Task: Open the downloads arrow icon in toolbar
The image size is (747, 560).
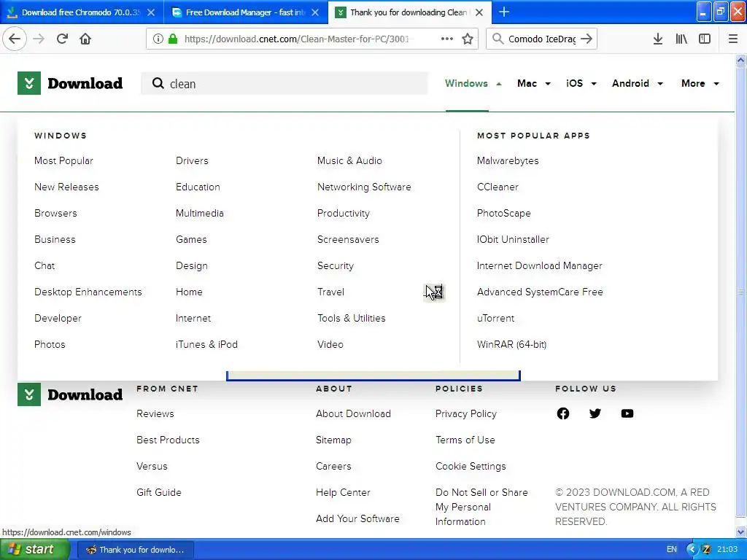Action: [x=658, y=39]
